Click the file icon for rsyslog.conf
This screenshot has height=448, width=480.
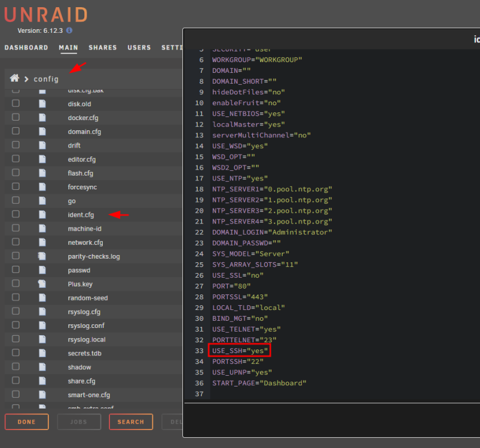click(42, 326)
